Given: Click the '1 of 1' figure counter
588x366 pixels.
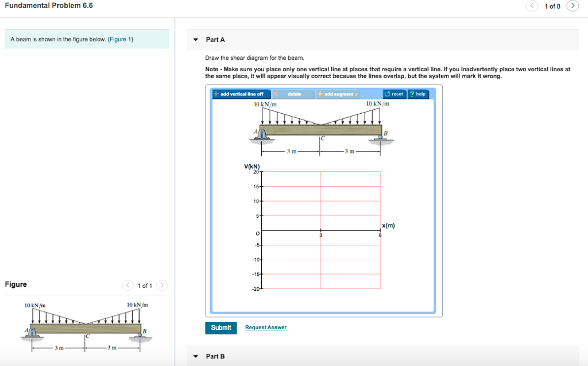Looking at the screenshot, I should click(145, 286).
